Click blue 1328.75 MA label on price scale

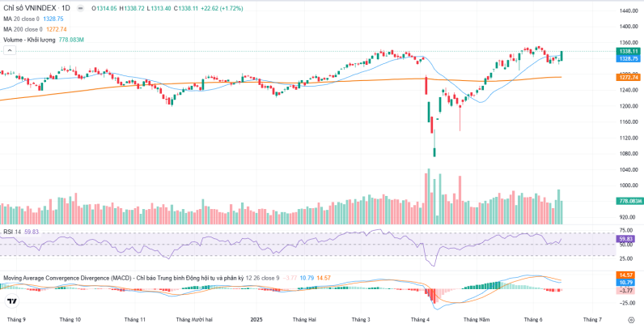(628, 59)
